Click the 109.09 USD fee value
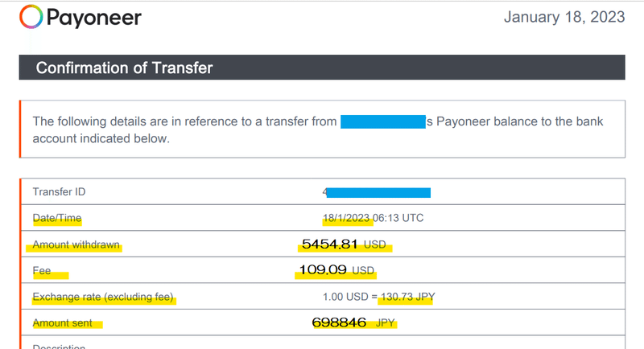Viewport: 644px width, 349px height. [336, 270]
